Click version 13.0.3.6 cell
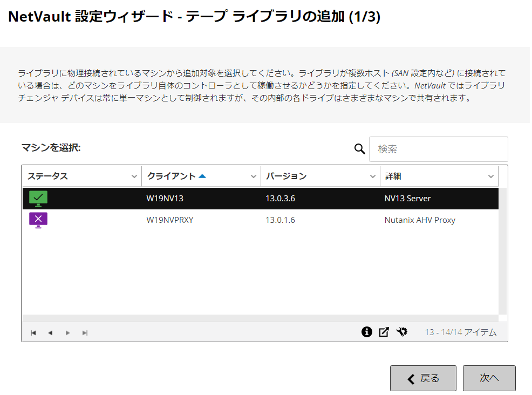Screen dimensions: 532x395 click(x=280, y=199)
